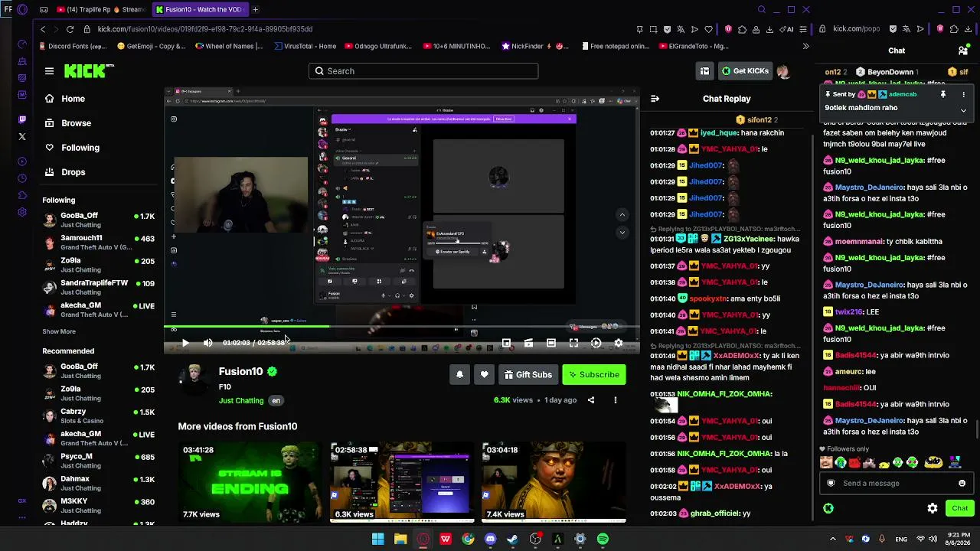This screenshot has width=980, height=551.
Task: Expand the pinned message by ademcab
Action: pos(963,110)
